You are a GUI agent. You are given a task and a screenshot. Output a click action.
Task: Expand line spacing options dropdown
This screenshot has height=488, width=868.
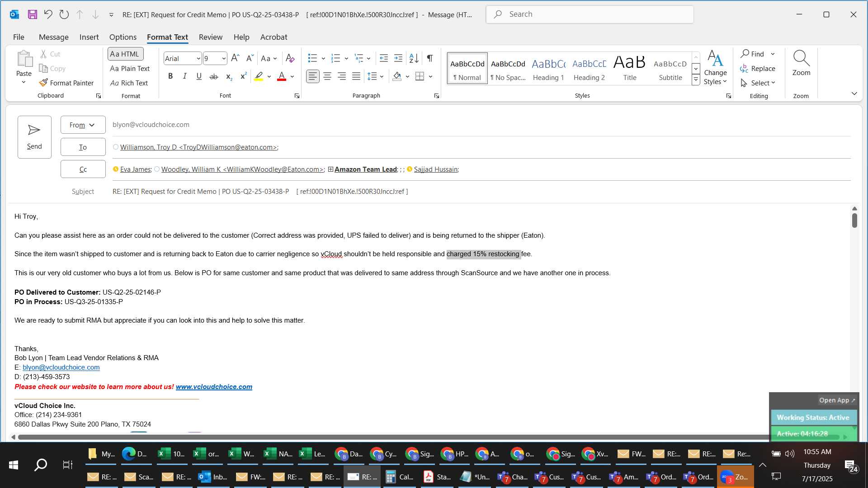382,77
